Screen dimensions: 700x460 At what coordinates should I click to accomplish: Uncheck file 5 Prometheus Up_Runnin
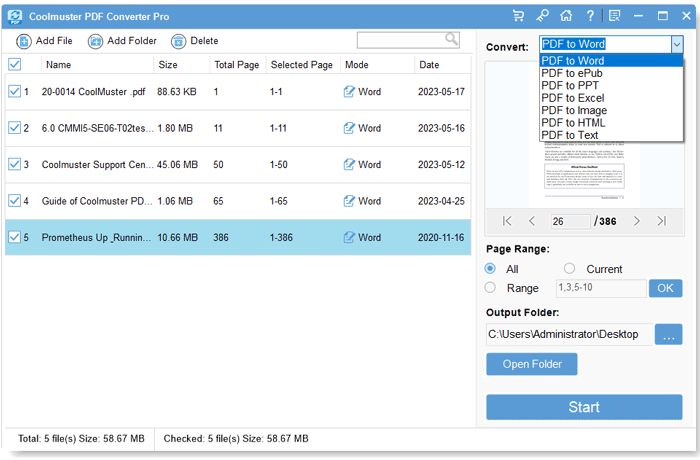click(14, 238)
